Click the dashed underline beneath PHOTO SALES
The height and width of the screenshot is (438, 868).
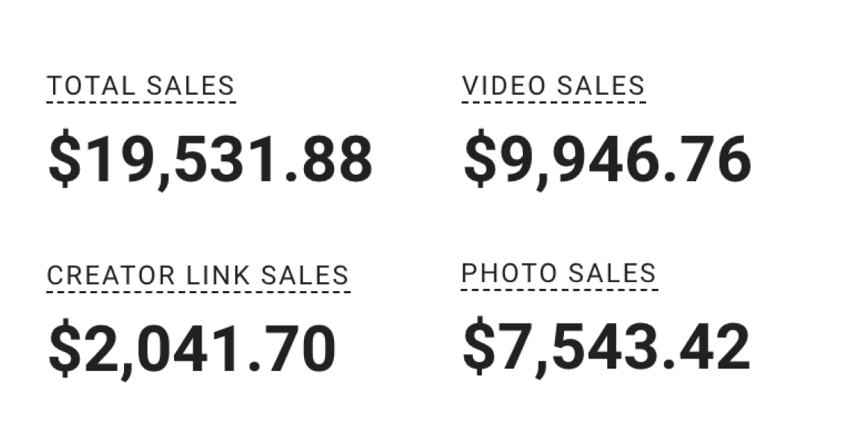click(559, 289)
